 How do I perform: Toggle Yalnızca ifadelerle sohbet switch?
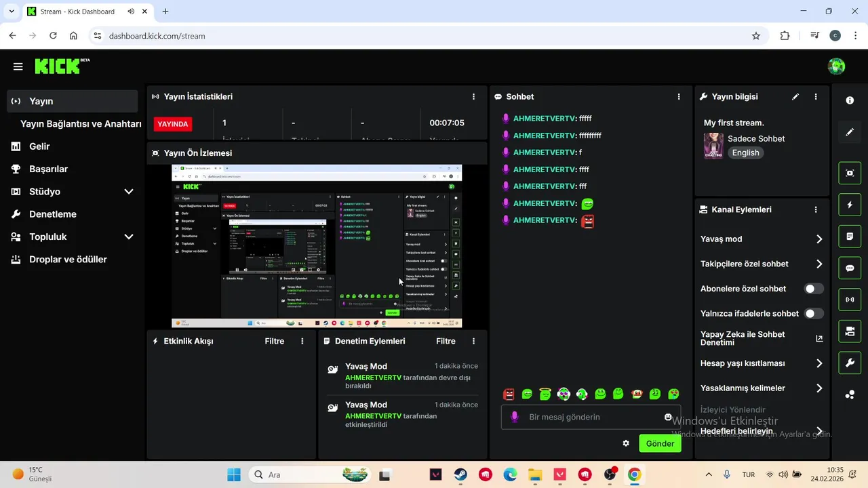tap(814, 314)
